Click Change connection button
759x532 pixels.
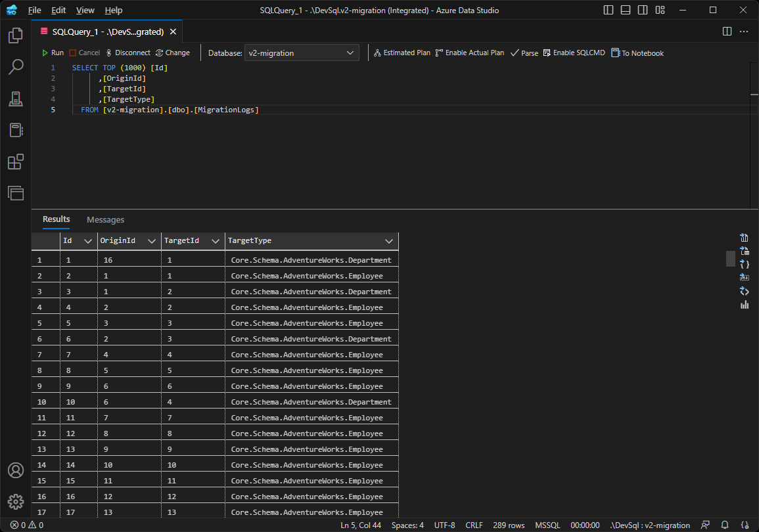click(x=173, y=53)
